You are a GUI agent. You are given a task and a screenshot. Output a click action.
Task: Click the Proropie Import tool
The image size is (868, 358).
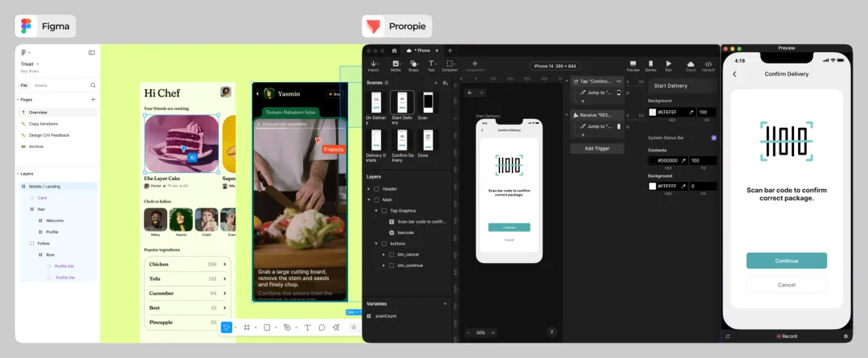(374, 66)
